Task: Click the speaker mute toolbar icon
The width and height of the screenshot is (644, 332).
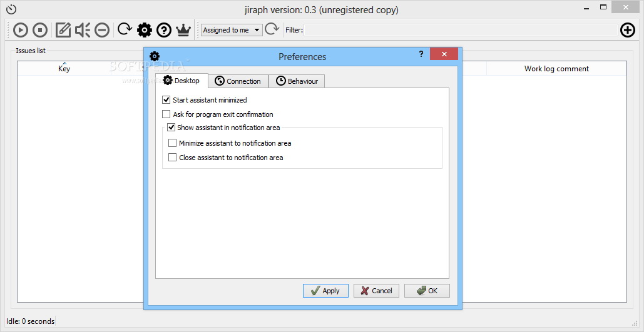Action: pos(83,30)
